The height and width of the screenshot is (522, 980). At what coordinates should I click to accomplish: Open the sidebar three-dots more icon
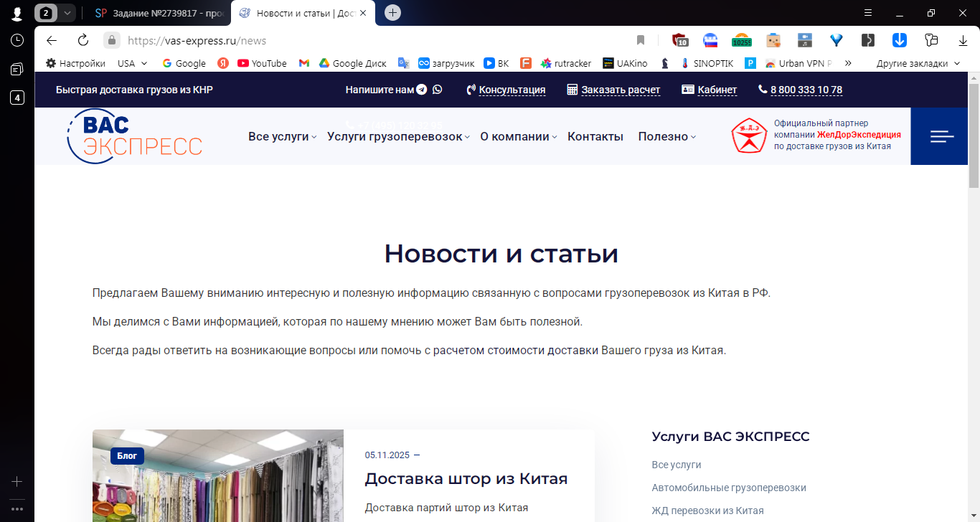click(17, 509)
